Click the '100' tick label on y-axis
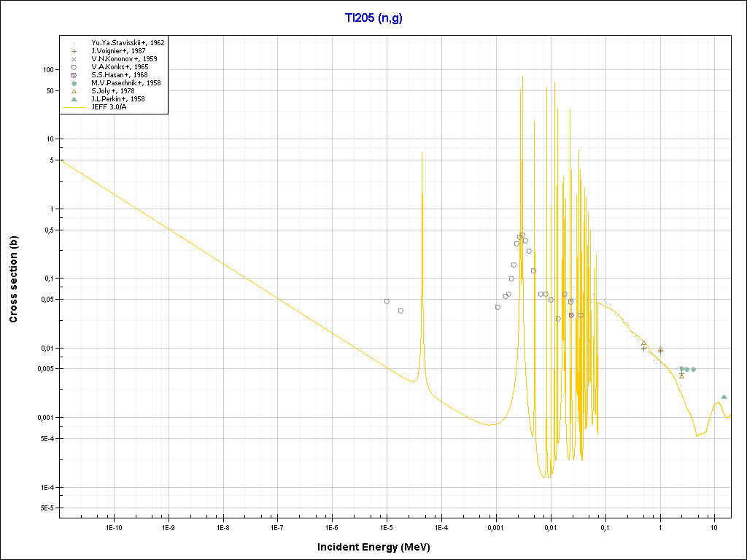747x560 pixels. coord(50,70)
